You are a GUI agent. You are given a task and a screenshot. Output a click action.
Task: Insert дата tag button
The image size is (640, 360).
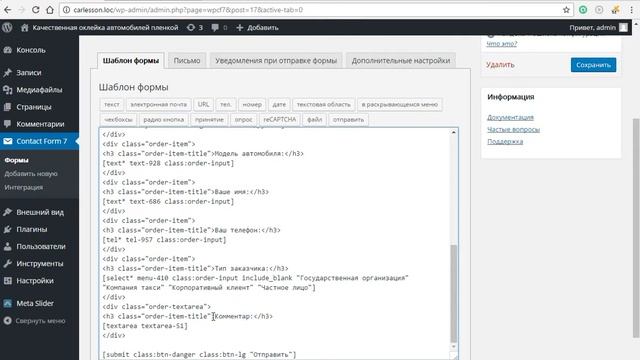coord(279,104)
